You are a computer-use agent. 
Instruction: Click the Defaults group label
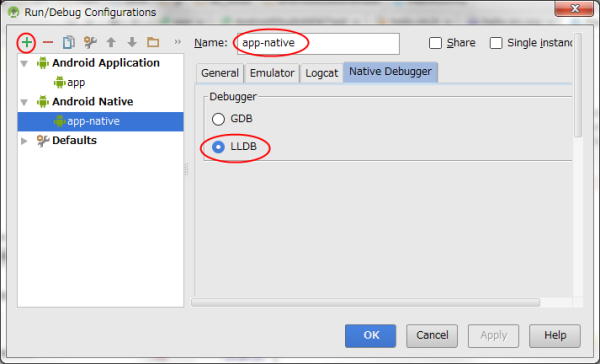point(74,140)
